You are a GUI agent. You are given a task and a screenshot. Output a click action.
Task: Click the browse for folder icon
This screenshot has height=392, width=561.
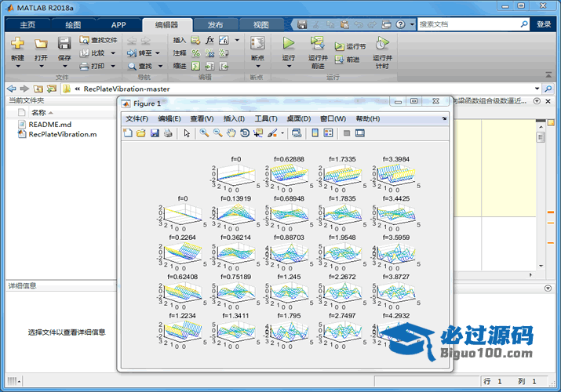click(52, 89)
